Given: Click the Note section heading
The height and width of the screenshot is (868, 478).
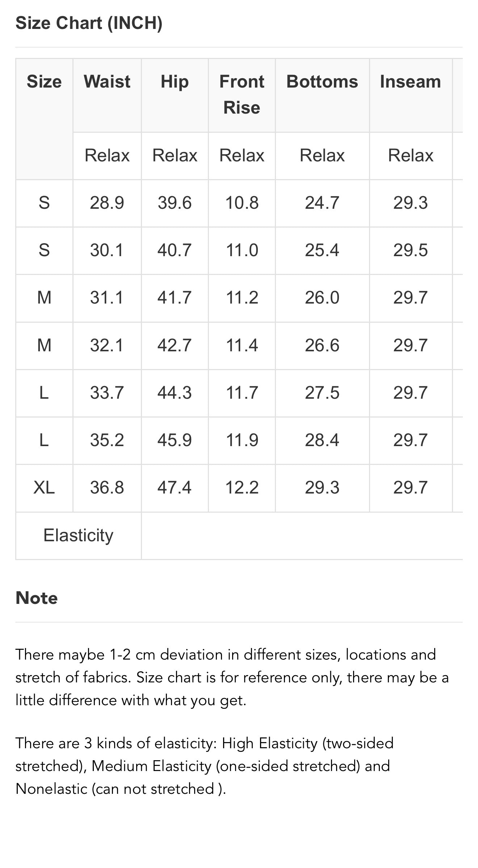Looking at the screenshot, I should point(37,598).
